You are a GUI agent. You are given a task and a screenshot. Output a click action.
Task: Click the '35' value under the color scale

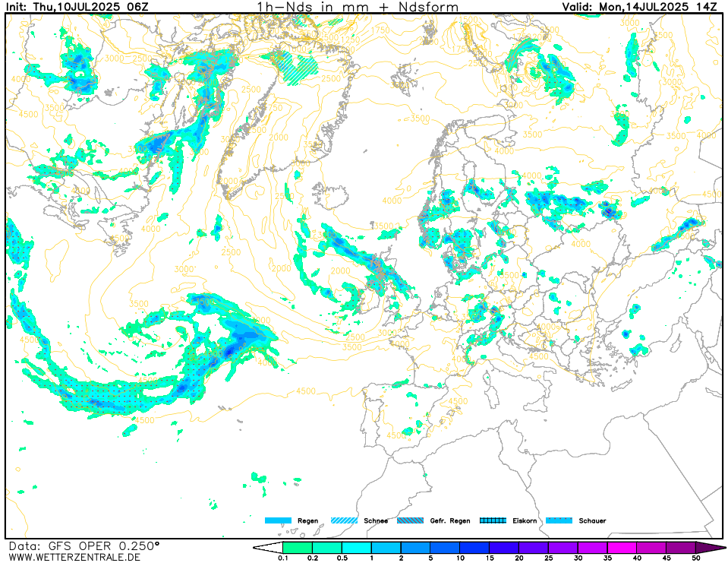(608, 558)
